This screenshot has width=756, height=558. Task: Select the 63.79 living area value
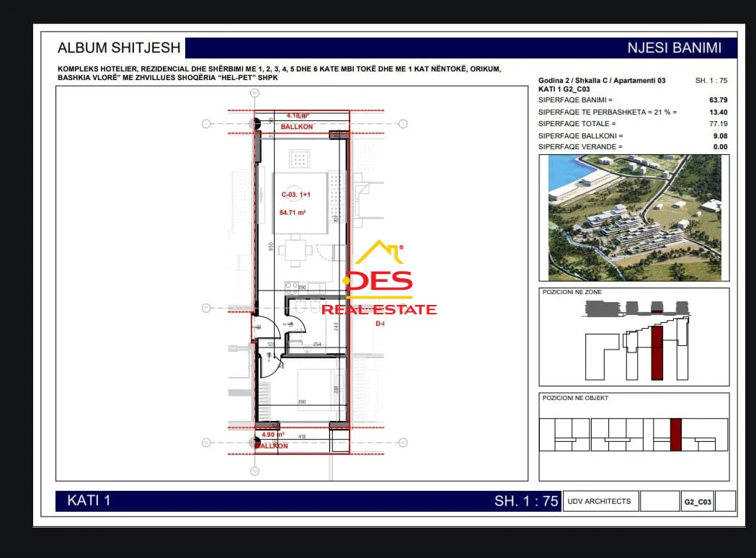(718, 100)
